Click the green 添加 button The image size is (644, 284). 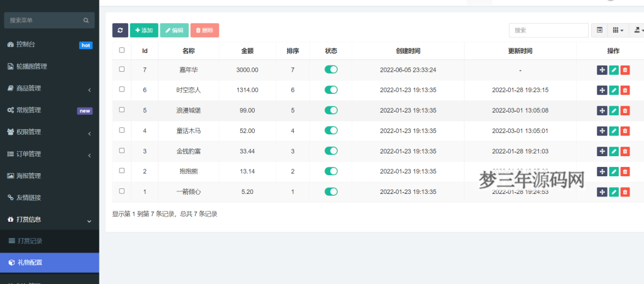point(144,30)
